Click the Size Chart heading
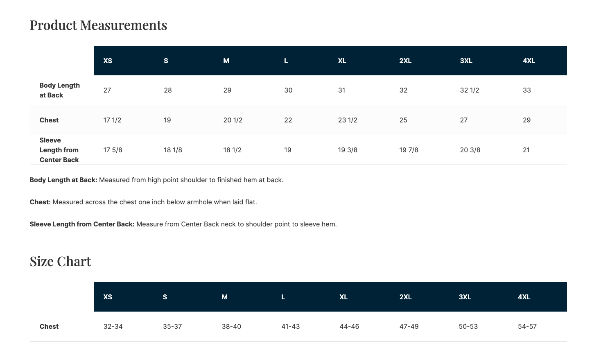The image size is (601, 364). coord(60,261)
